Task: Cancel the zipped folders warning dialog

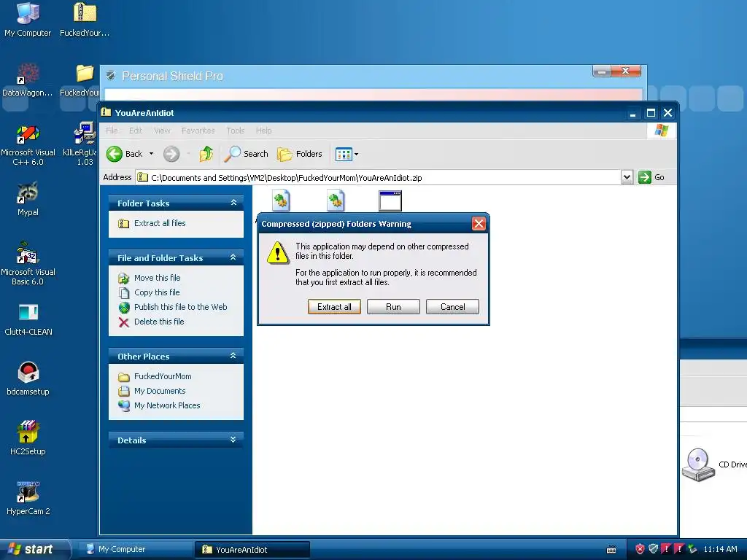Action: point(452,307)
